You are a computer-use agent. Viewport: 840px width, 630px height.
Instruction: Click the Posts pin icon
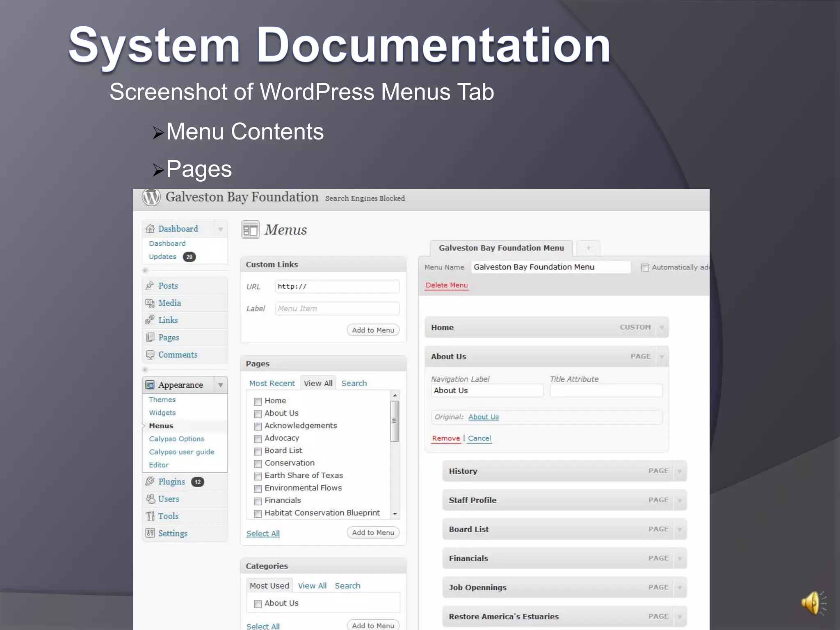(150, 285)
